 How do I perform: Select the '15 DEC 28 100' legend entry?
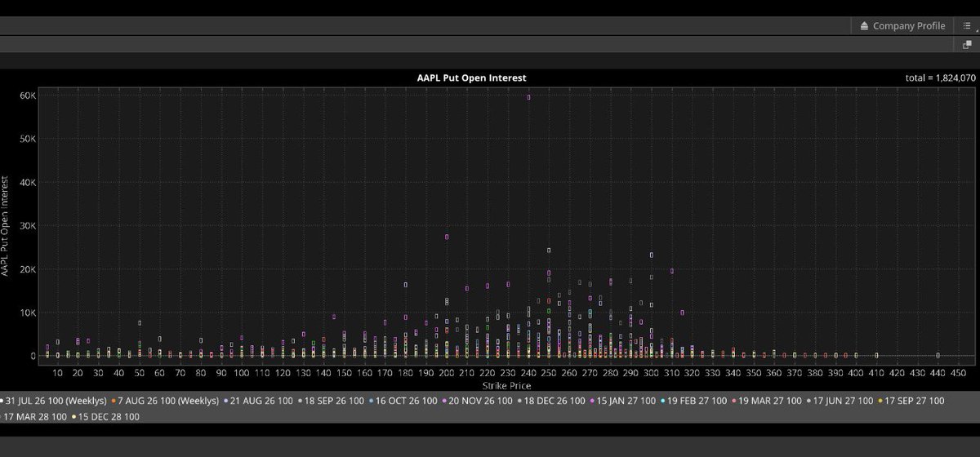106,416
